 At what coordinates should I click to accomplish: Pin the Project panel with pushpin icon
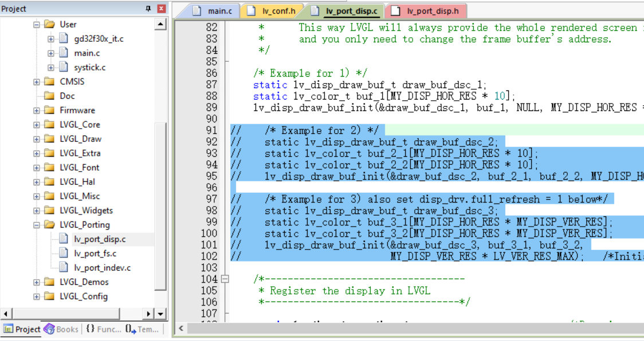coord(148,9)
